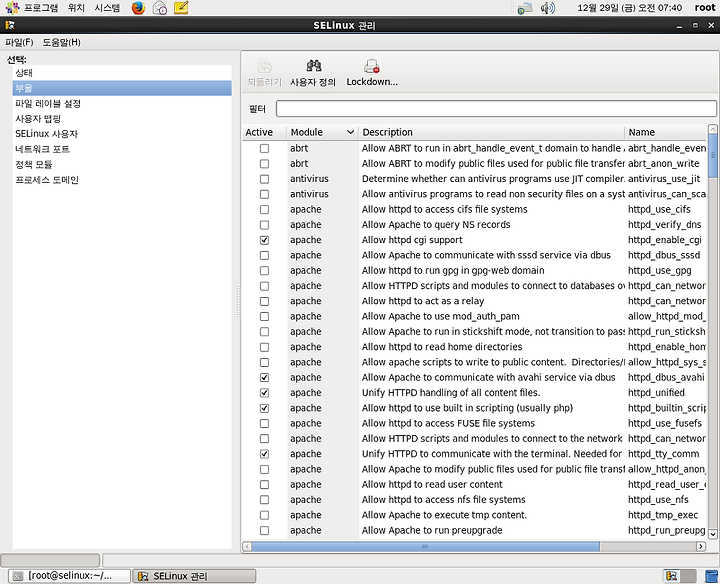Image resolution: width=720 pixels, height=584 pixels.
Task: Click the root user label in panel
Action: coord(705,8)
